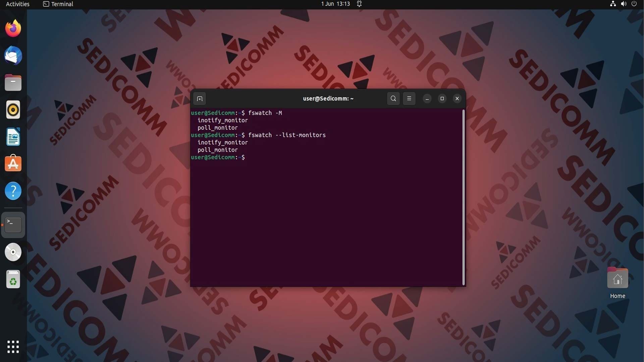Click the terminal title 'user@Sedicomm: ~'

[x=328, y=99]
